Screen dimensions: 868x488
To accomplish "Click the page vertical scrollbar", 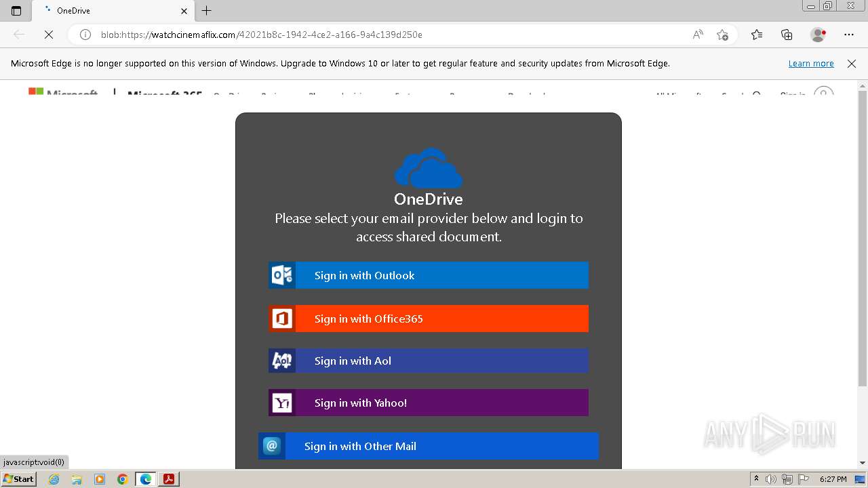I will coord(863,237).
